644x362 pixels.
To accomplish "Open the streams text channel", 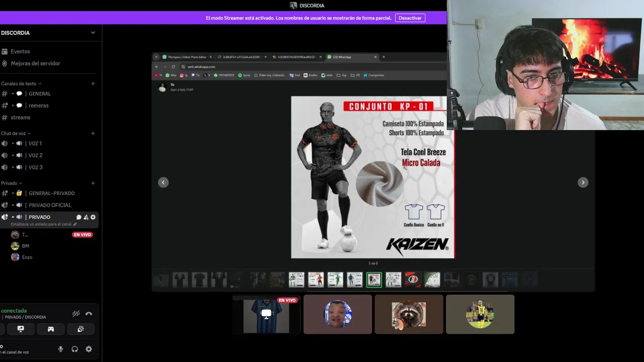I will tap(21, 117).
